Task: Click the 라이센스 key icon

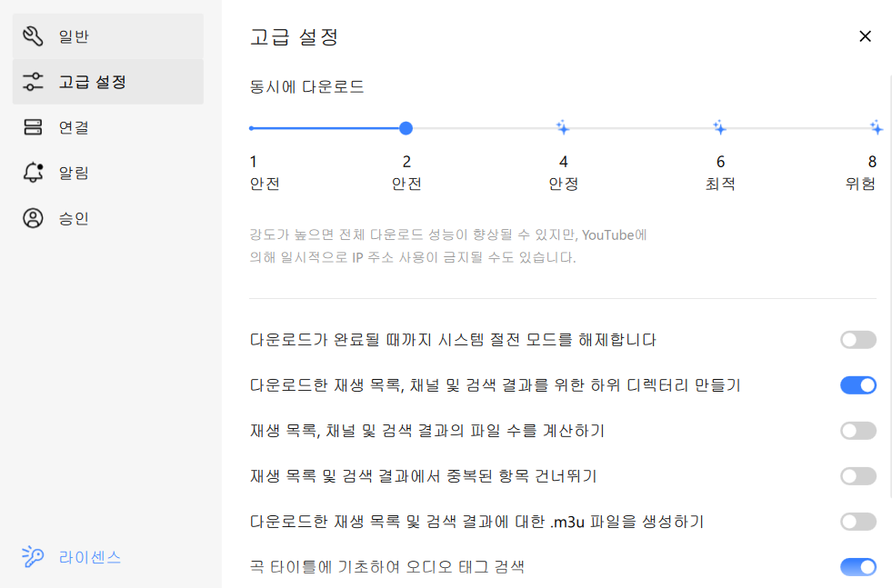Action: click(x=33, y=557)
